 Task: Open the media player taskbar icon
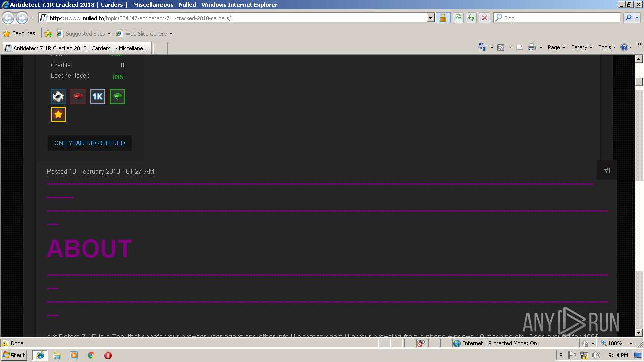74,355
